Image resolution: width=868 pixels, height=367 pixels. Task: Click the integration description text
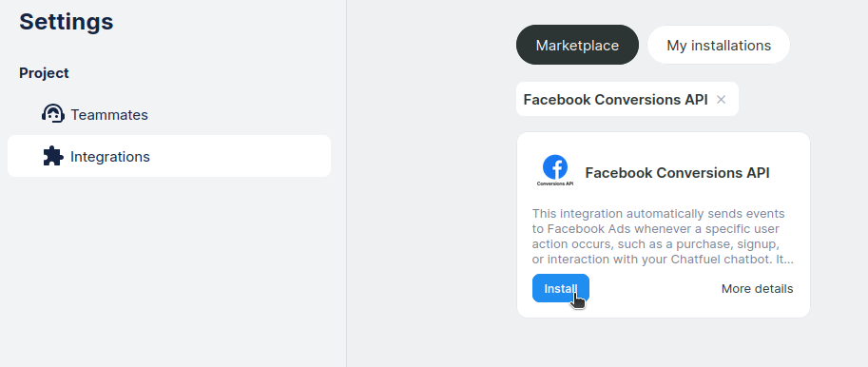663,237
